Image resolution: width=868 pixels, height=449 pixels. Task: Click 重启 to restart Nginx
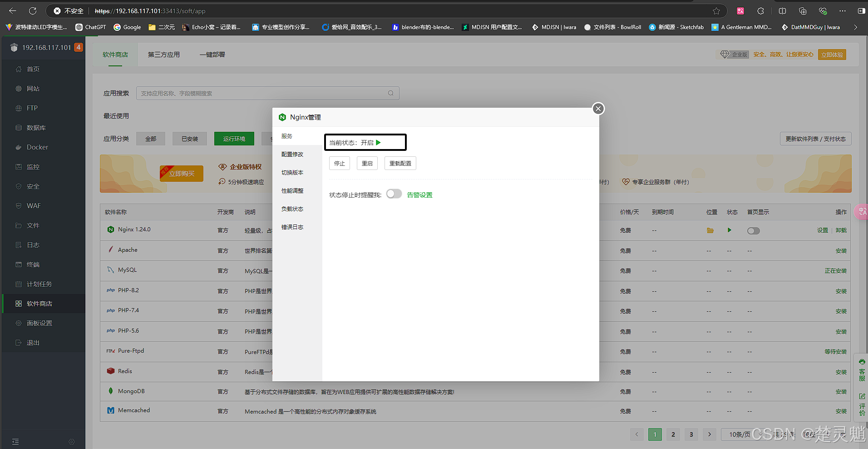[x=367, y=163]
